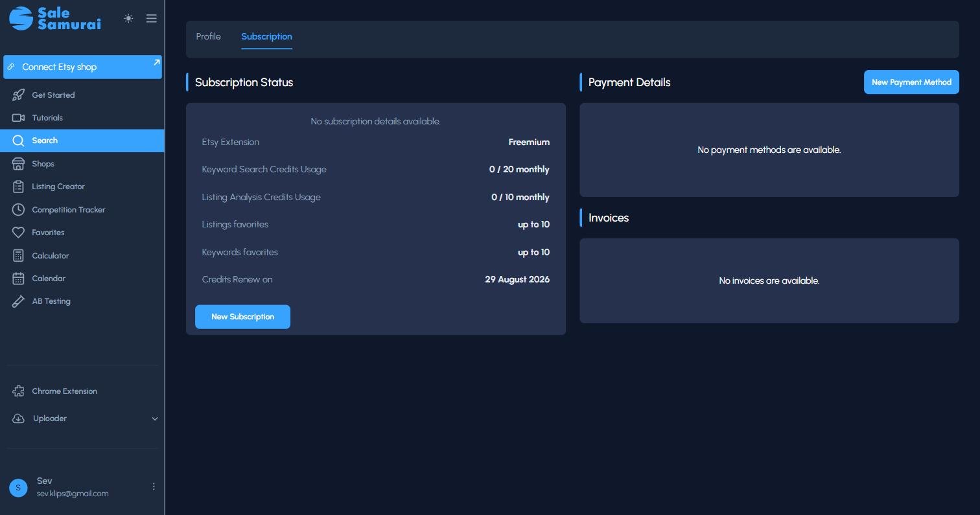Click the '0 / 10 monthly' value
The width and height of the screenshot is (980, 515).
(x=520, y=197)
